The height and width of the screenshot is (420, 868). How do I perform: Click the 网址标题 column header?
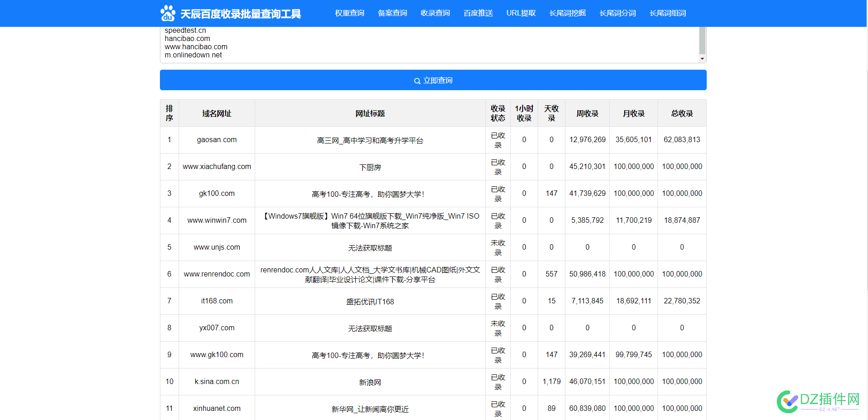click(370, 113)
